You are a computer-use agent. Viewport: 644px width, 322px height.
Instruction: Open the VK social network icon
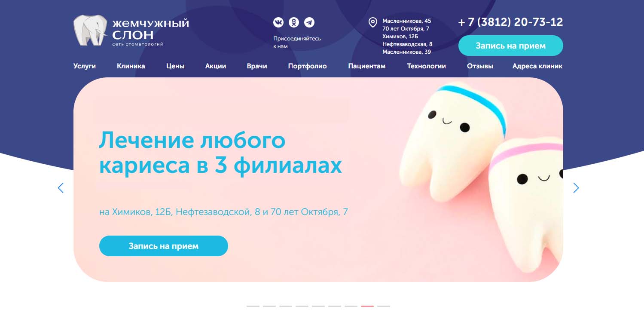pyautogui.click(x=278, y=22)
